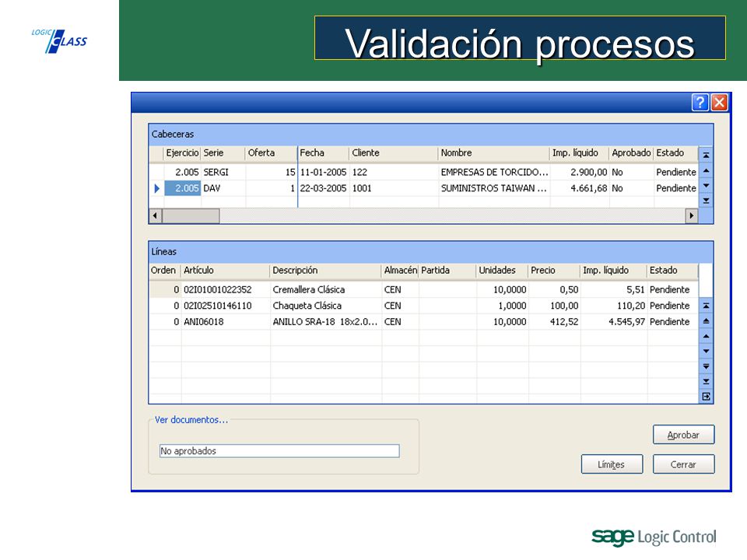Click Imp. líquido header in Cabeceras
The width and height of the screenshot is (747, 560).
coord(579,153)
